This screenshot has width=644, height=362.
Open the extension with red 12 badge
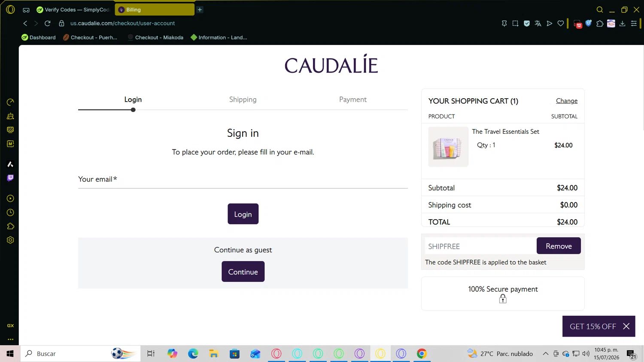pos(577,24)
